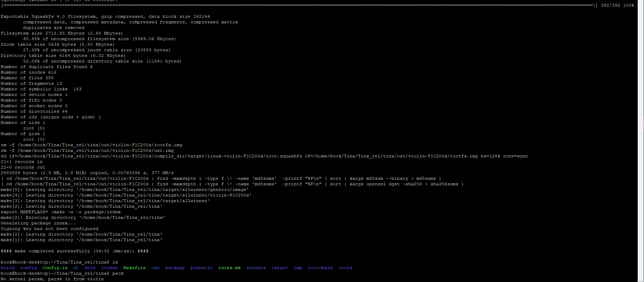Image resolution: width=644 pixels, height=282 pixels.
Task: Click the 'Config.in' file name
Action: [55, 268]
